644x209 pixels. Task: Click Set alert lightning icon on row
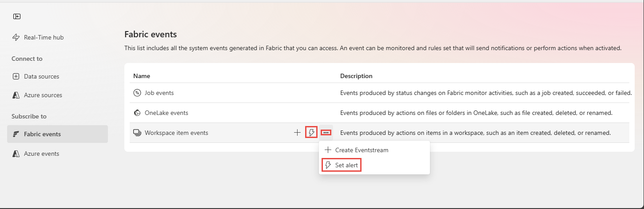coord(311,133)
